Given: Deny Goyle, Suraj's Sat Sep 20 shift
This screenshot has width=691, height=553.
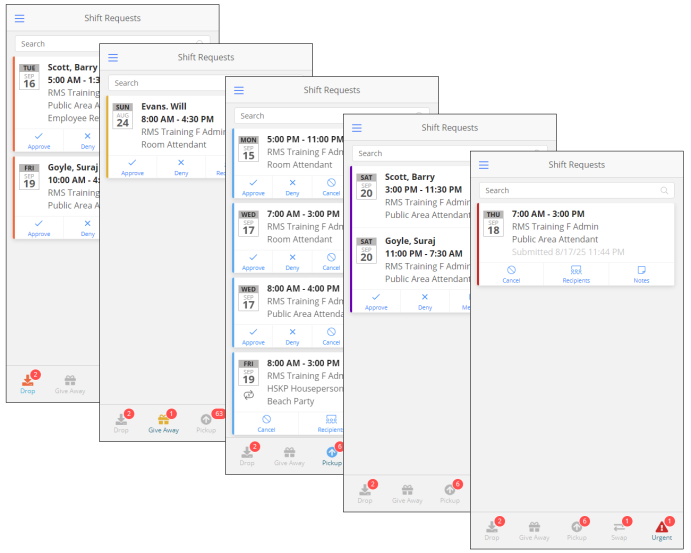Looking at the screenshot, I should [x=425, y=301].
